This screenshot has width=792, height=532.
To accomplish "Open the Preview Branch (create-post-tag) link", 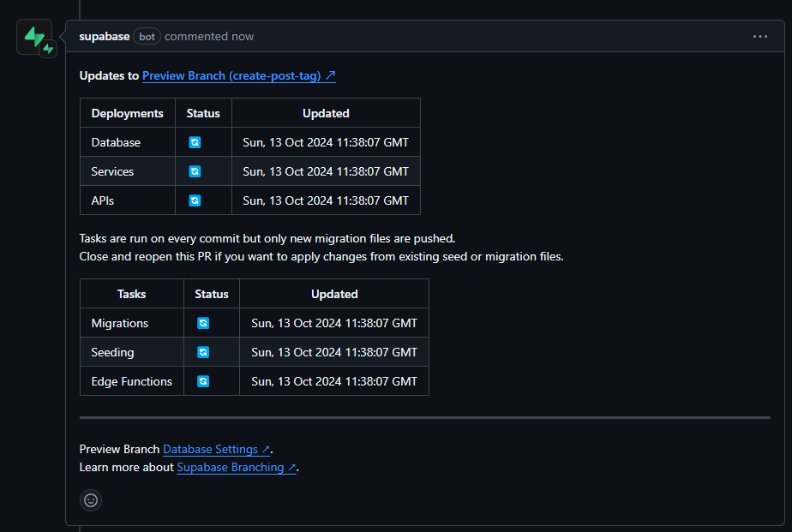I will pyautogui.click(x=238, y=75).
